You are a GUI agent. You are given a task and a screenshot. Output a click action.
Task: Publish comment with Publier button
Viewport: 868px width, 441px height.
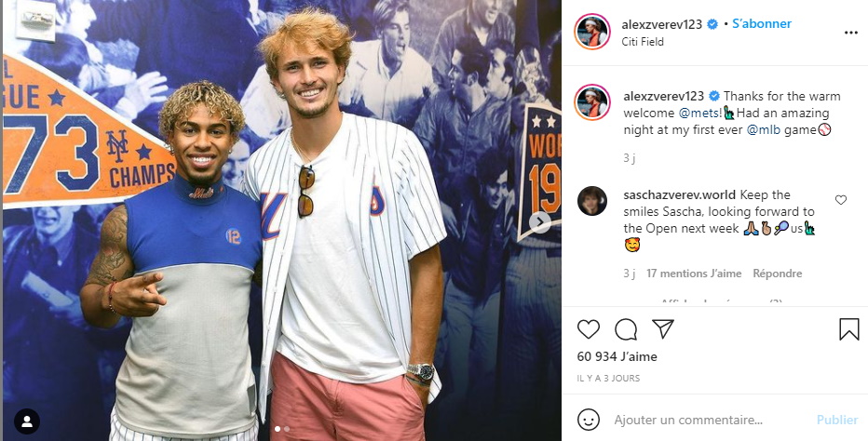coord(837,421)
